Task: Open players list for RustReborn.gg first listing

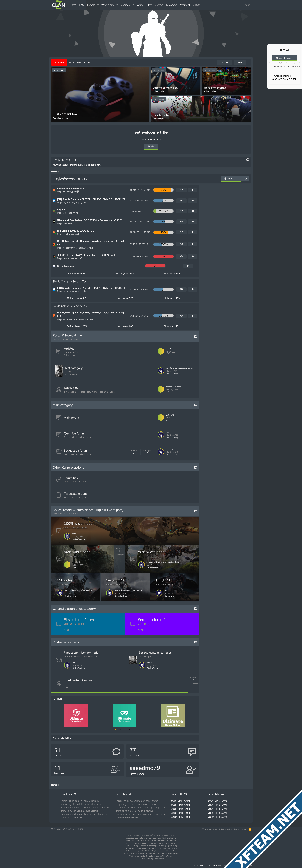Action: point(181,244)
